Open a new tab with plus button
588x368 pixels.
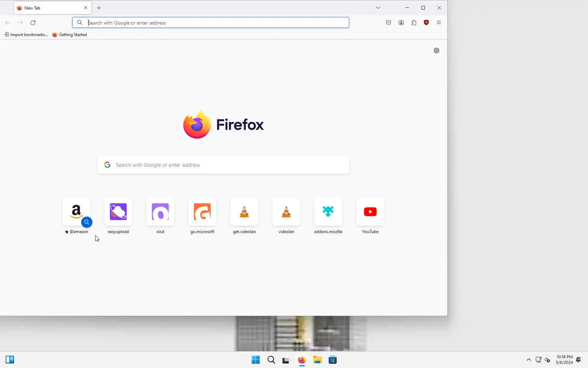[x=99, y=8]
